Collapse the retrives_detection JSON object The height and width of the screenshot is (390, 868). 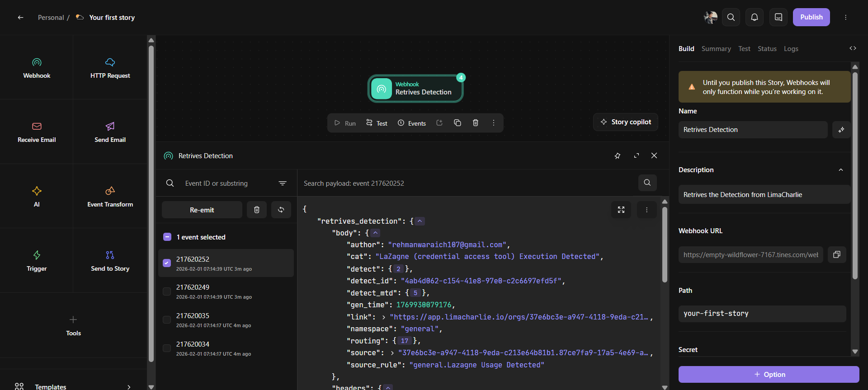coord(420,221)
